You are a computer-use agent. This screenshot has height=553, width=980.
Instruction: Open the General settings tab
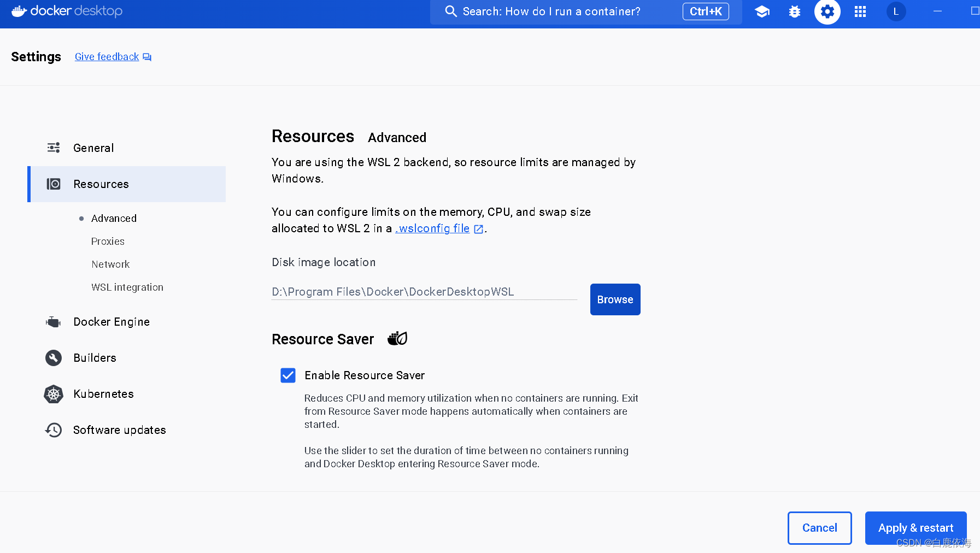(x=93, y=148)
